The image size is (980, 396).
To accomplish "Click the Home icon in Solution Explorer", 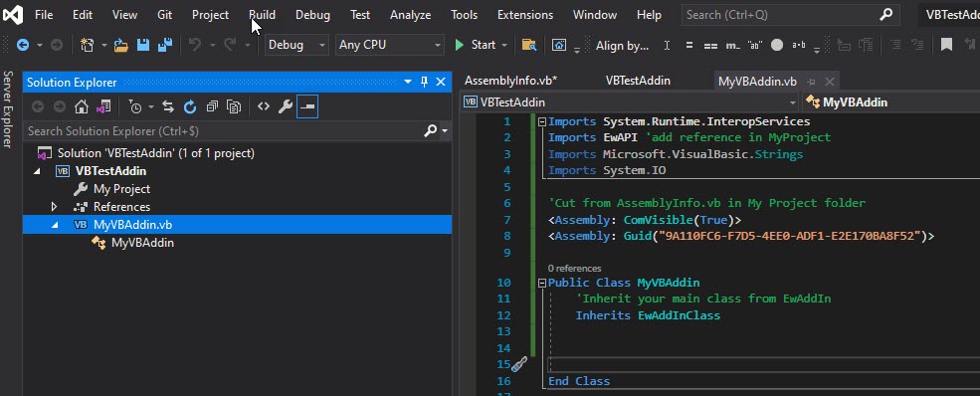I will click(82, 107).
